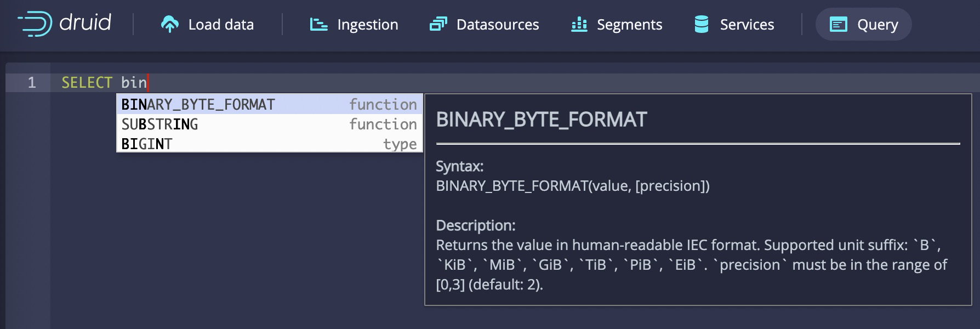Open the Load data view via its label

point(221,25)
